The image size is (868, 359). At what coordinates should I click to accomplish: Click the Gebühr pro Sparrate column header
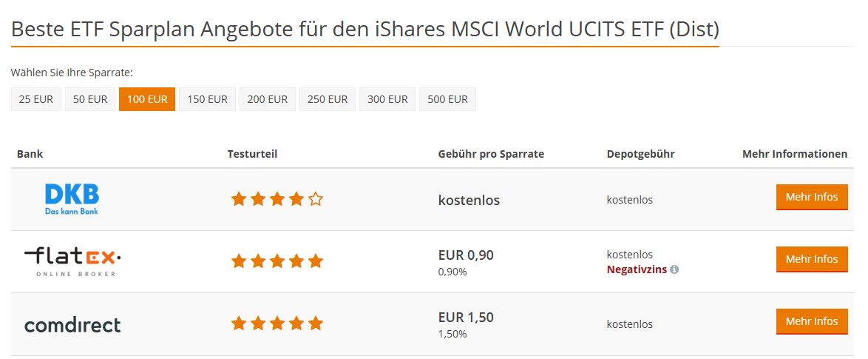click(x=491, y=154)
